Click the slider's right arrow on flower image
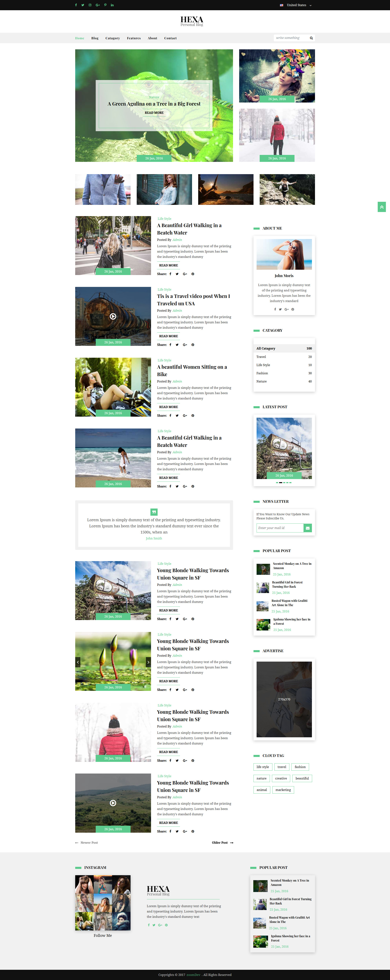 [148, 662]
